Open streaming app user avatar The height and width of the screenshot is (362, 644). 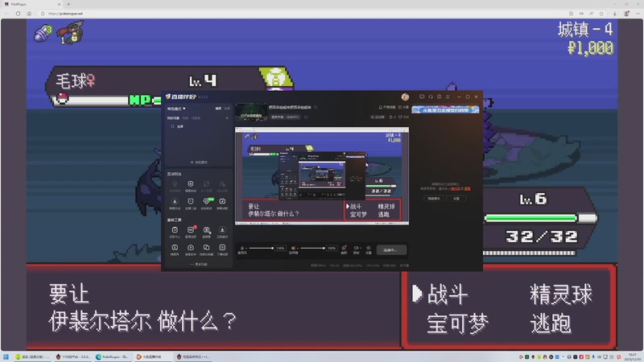(405, 97)
